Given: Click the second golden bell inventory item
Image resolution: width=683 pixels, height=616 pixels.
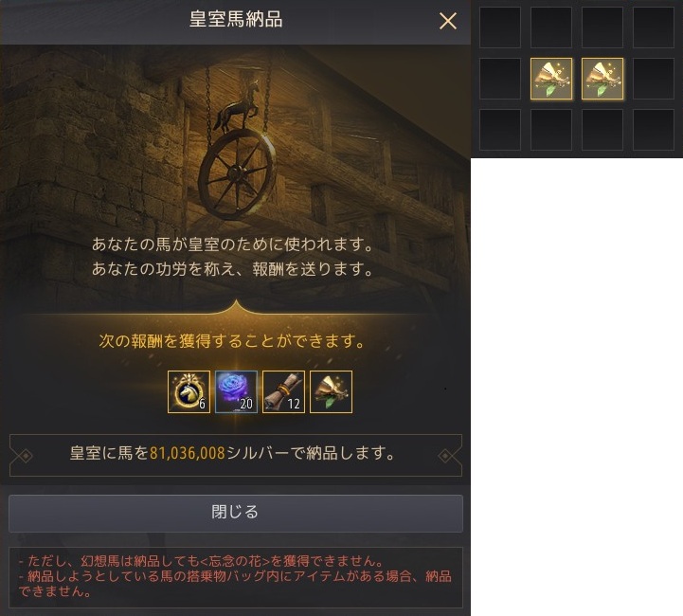Looking at the screenshot, I should coord(602,79).
